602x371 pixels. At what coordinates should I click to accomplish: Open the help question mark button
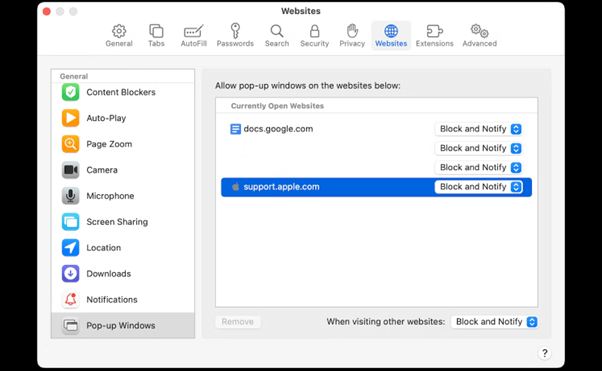click(544, 353)
